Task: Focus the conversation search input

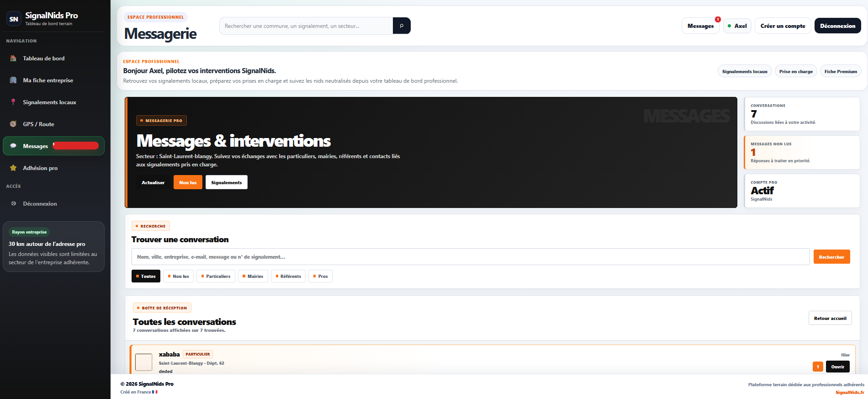Action: [x=471, y=257]
